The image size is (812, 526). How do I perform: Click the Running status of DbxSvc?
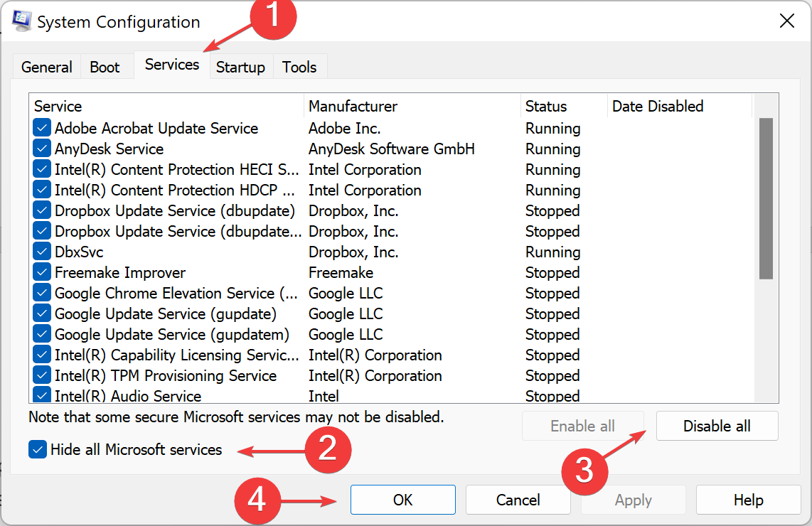coord(552,252)
